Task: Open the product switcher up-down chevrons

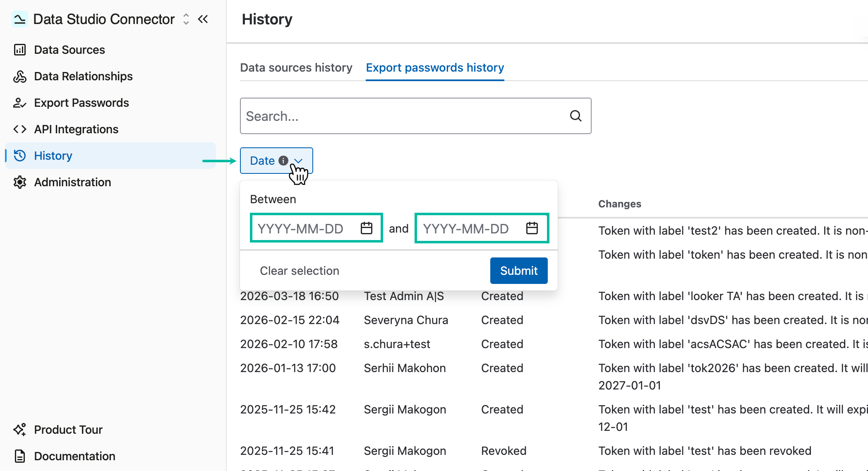Action: (186, 19)
